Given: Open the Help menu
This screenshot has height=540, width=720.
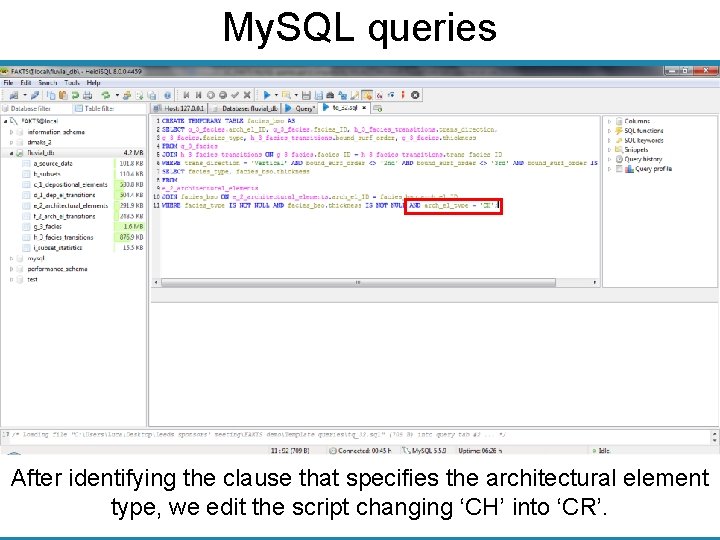Looking at the screenshot, I should (93, 83).
